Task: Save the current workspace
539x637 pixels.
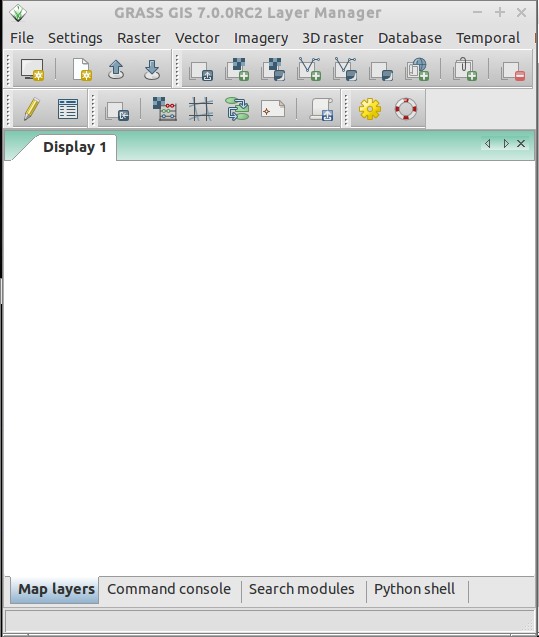Action: coord(152,69)
